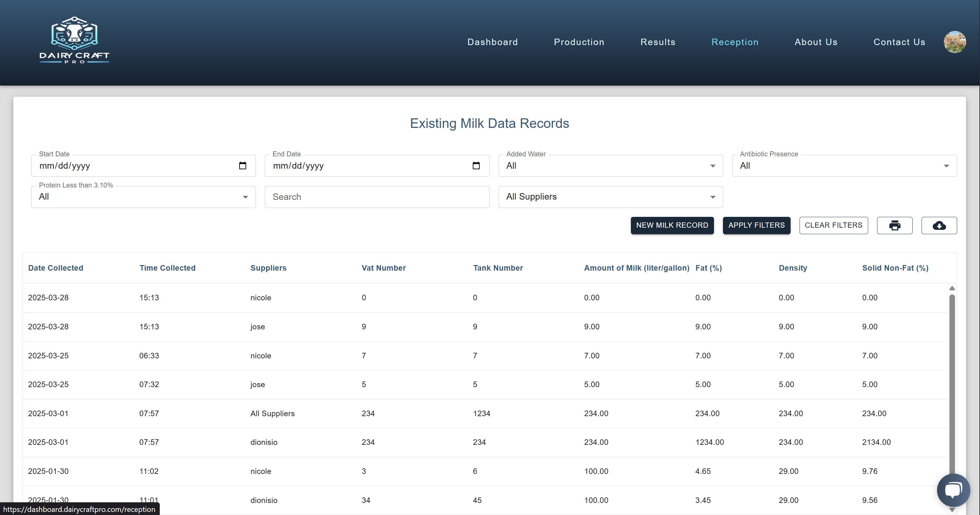Click the cloud download icon button
980x515 pixels.
tap(939, 226)
